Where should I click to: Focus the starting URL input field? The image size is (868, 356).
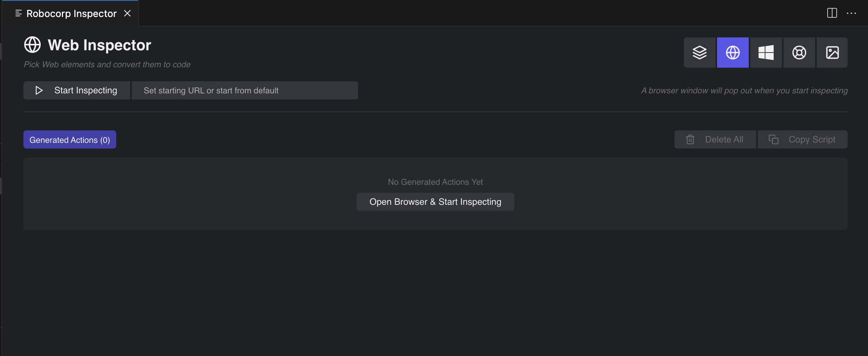[245, 90]
